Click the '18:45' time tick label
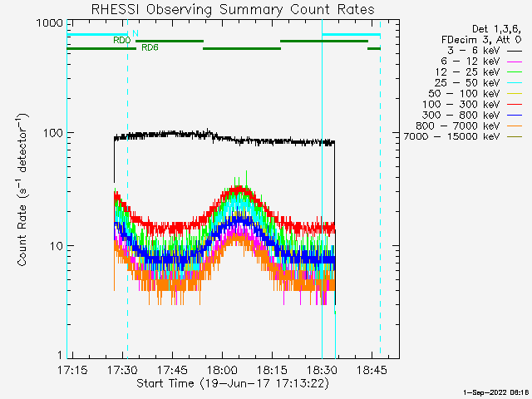 tap(372, 370)
